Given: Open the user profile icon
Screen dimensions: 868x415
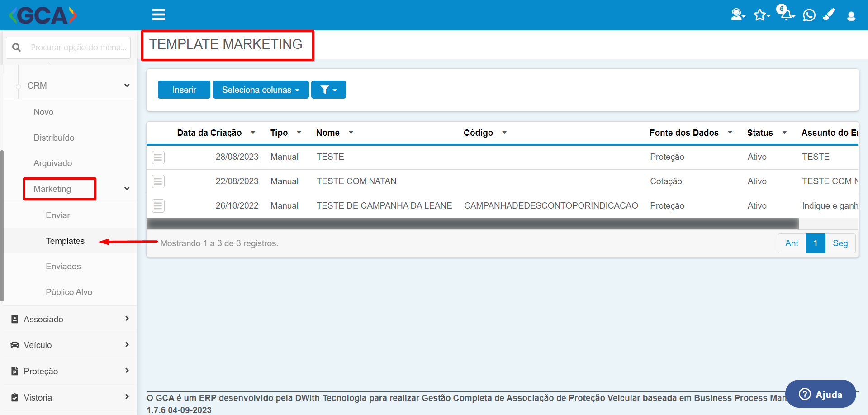Looking at the screenshot, I should [851, 16].
